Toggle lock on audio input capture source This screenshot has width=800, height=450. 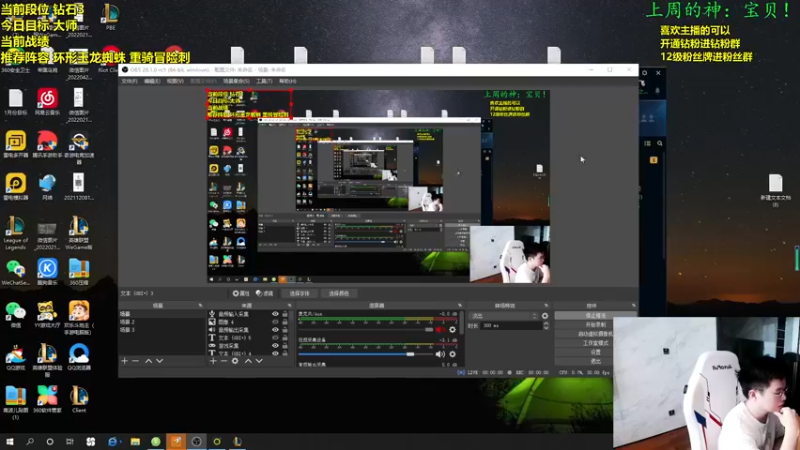click(285, 314)
